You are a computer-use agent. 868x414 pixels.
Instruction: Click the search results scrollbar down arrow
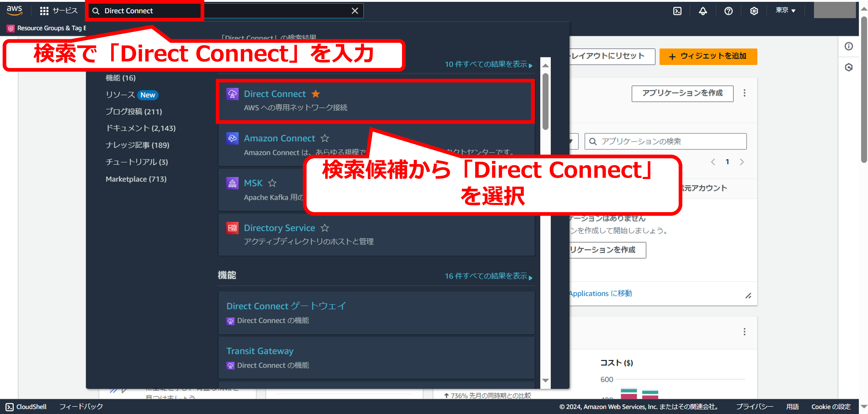tap(545, 380)
